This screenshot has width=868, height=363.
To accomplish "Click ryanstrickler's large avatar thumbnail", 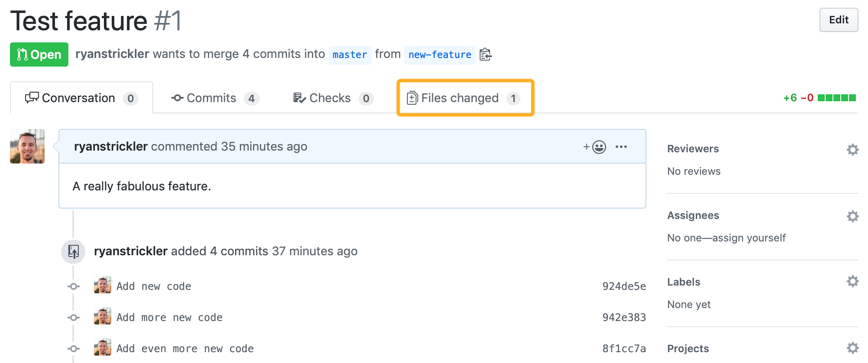I will tap(27, 146).
